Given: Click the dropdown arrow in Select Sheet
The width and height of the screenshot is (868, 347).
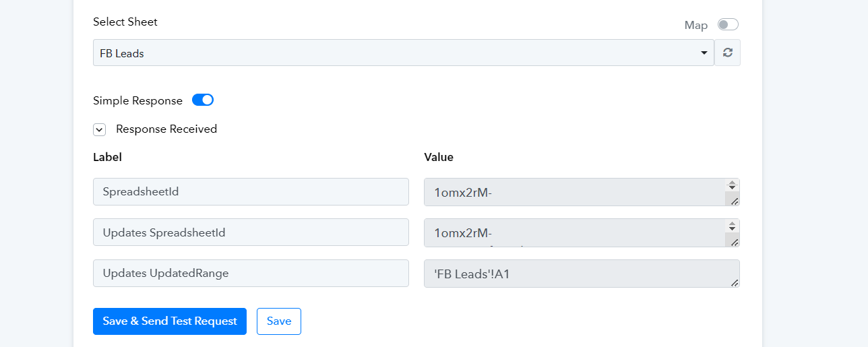Looking at the screenshot, I should tap(704, 53).
